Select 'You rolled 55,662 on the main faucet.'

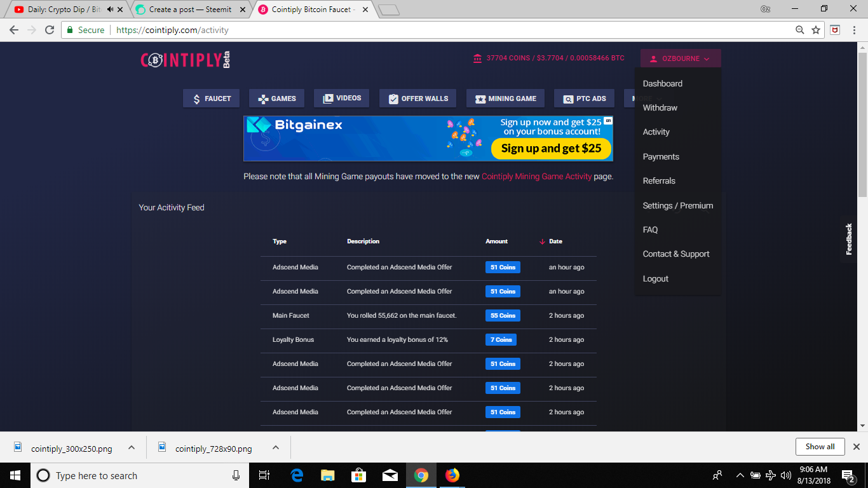402,316
